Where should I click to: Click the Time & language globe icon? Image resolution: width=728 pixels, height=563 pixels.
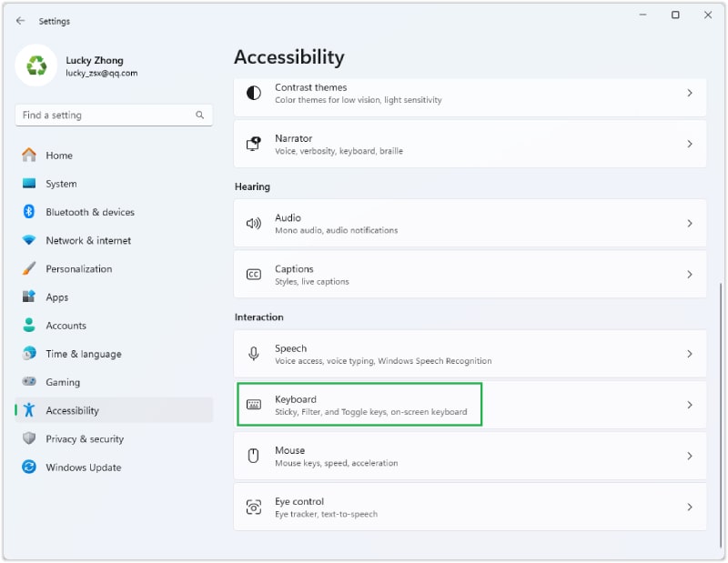click(29, 353)
